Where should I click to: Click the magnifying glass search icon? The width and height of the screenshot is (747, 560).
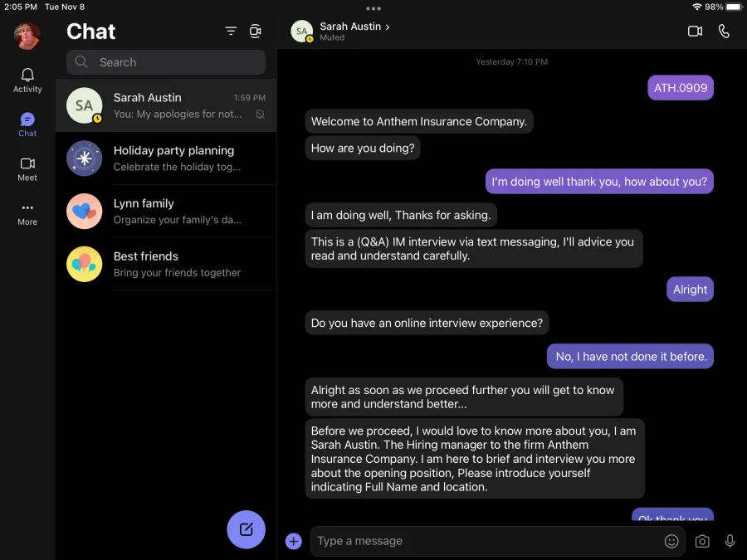point(81,62)
